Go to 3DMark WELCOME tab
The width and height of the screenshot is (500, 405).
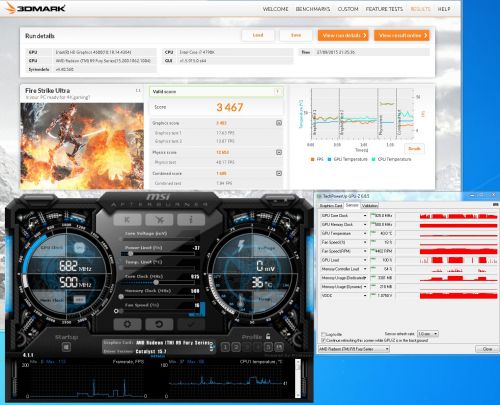point(275,9)
